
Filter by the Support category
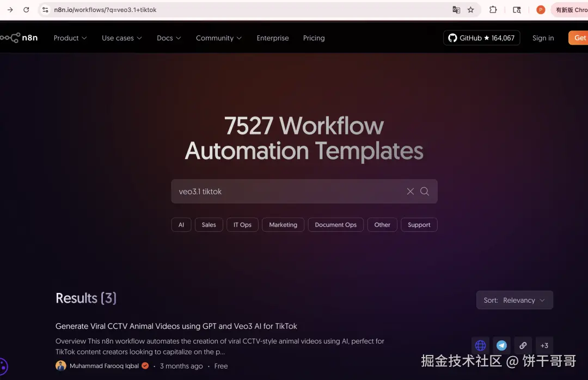click(x=419, y=225)
